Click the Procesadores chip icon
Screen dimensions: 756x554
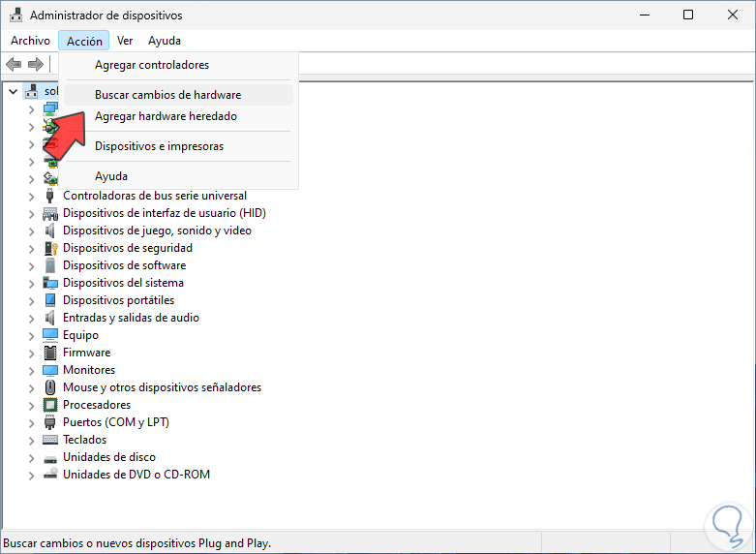click(50, 405)
